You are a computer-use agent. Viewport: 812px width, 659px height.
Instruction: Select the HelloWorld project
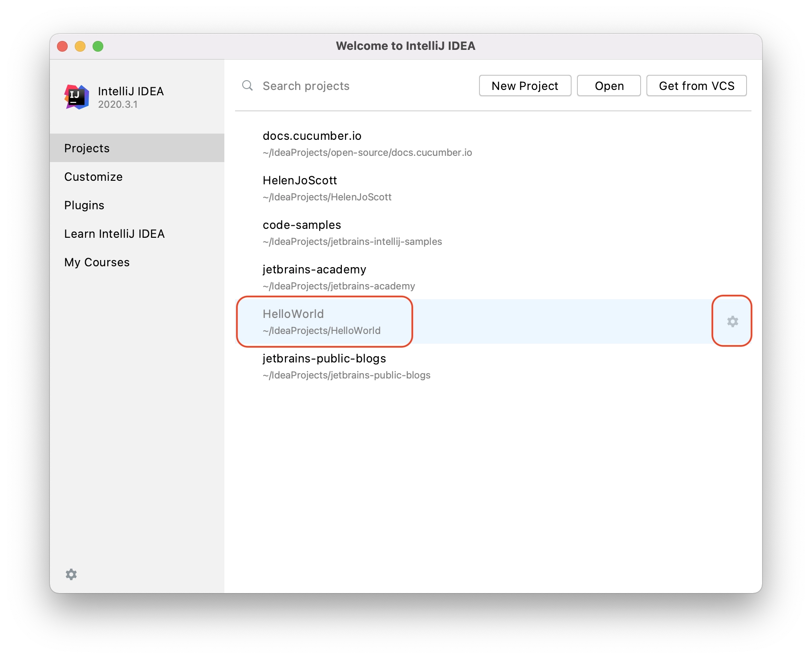tap(493, 321)
